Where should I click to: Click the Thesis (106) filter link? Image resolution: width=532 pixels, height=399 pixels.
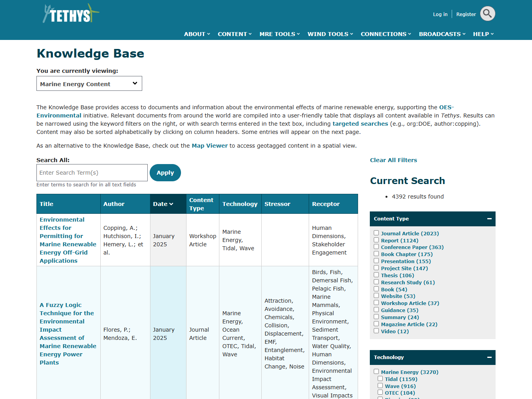(x=397, y=275)
